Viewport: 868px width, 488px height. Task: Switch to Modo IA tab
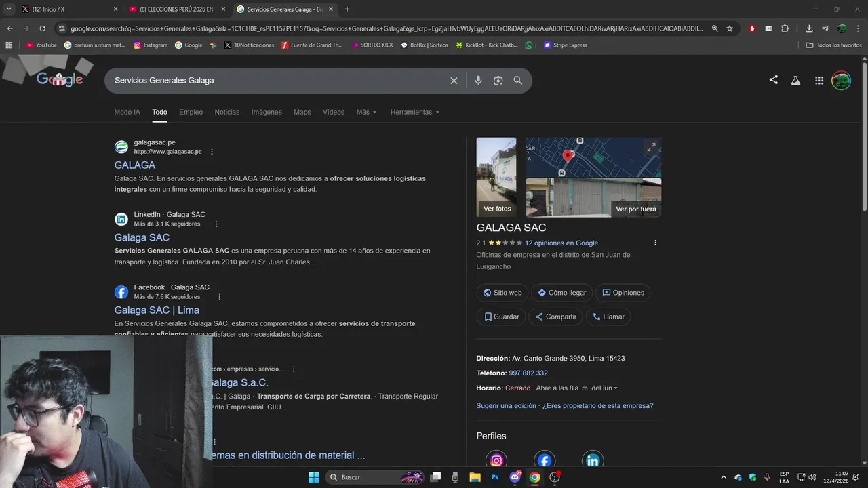127,112
